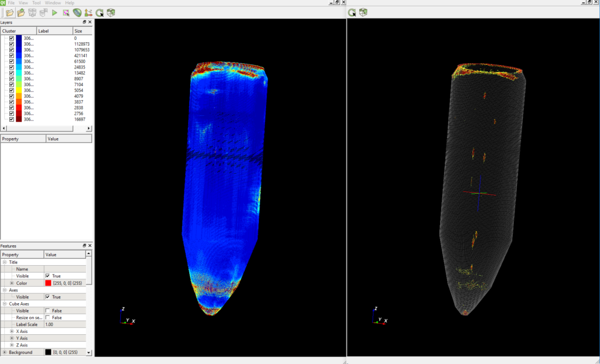The width and height of the screenshot is (600, 364).
Task: Toggle the checkbox of layer sized 421141
Action: [12, 56]
